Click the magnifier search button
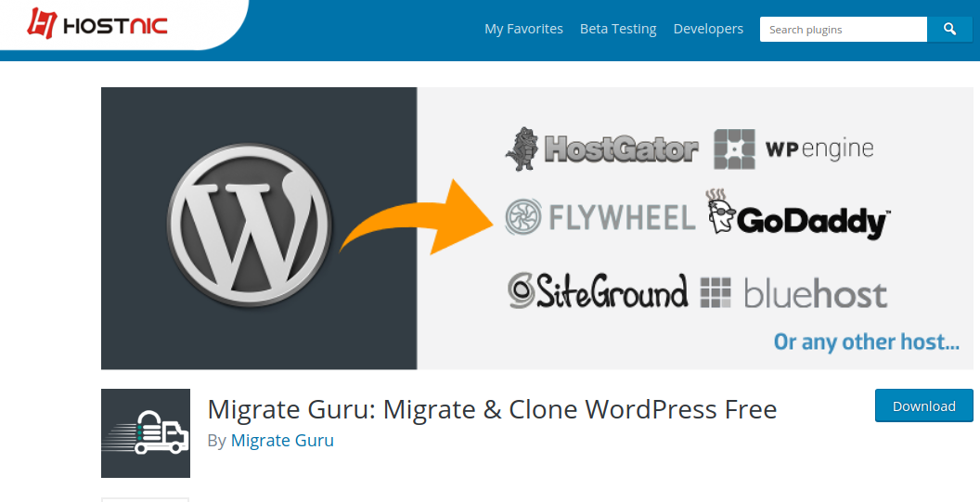 (950, 30)
